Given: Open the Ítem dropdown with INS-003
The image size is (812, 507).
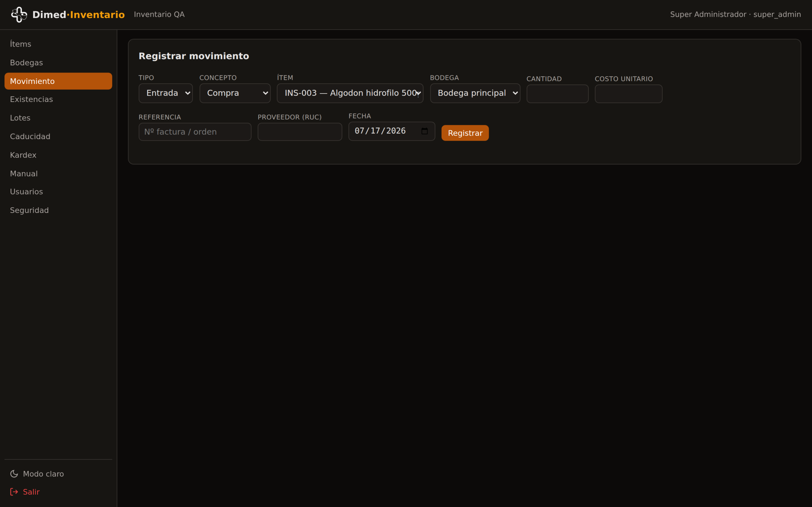Looking at the screenshot, I should [x=350, y=93].
